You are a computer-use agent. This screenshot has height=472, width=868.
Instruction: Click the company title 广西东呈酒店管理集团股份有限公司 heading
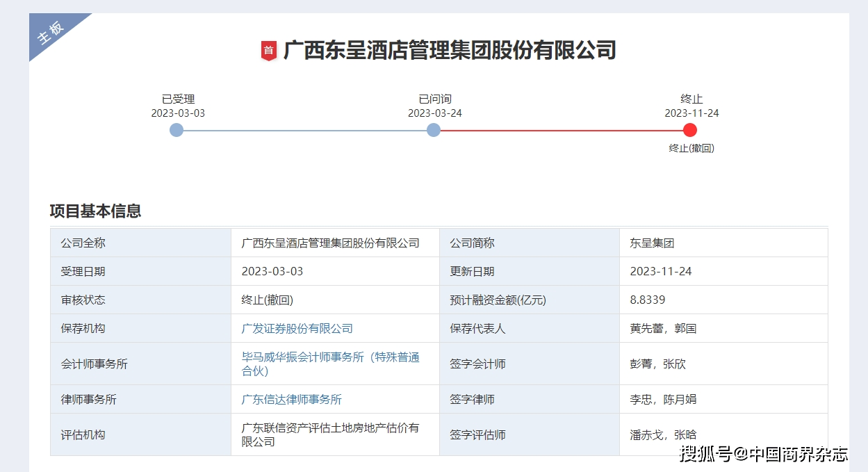tap(450, 50)
